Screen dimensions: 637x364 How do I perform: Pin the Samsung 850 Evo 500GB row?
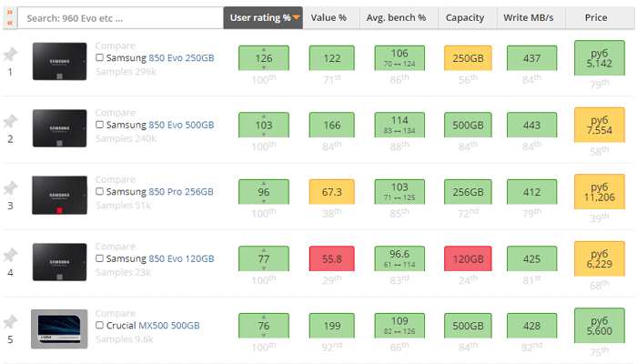pos(10,121)
